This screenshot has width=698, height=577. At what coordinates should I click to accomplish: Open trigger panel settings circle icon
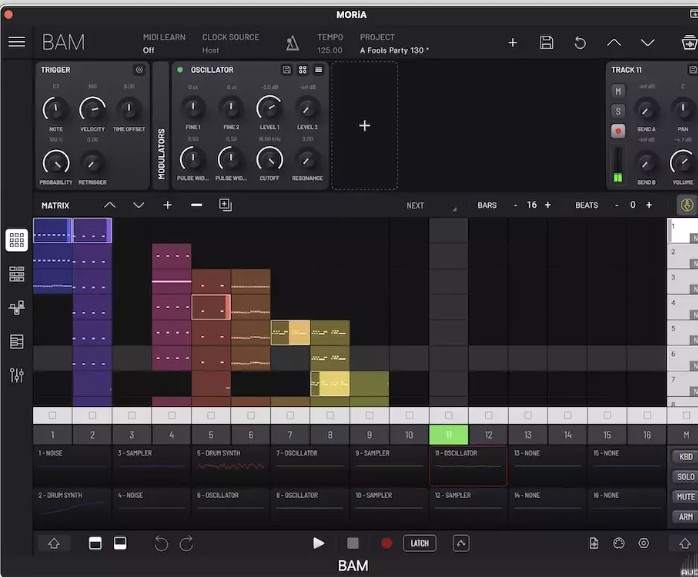click(139, 70)
